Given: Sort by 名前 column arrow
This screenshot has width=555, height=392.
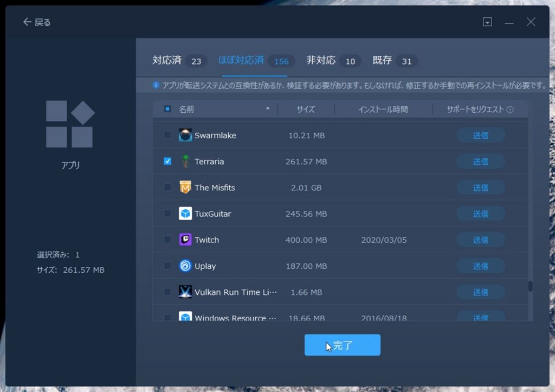Looking at the screenshot, I should 267,109.
